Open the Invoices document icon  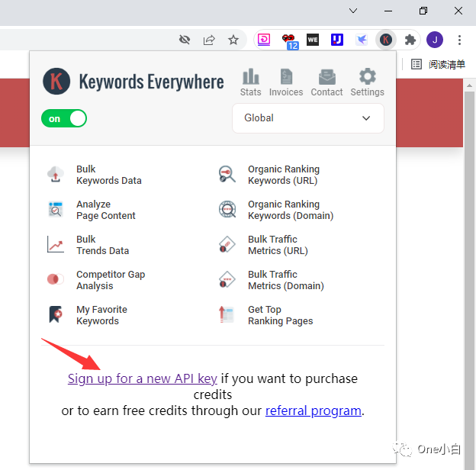click(286, 76)
